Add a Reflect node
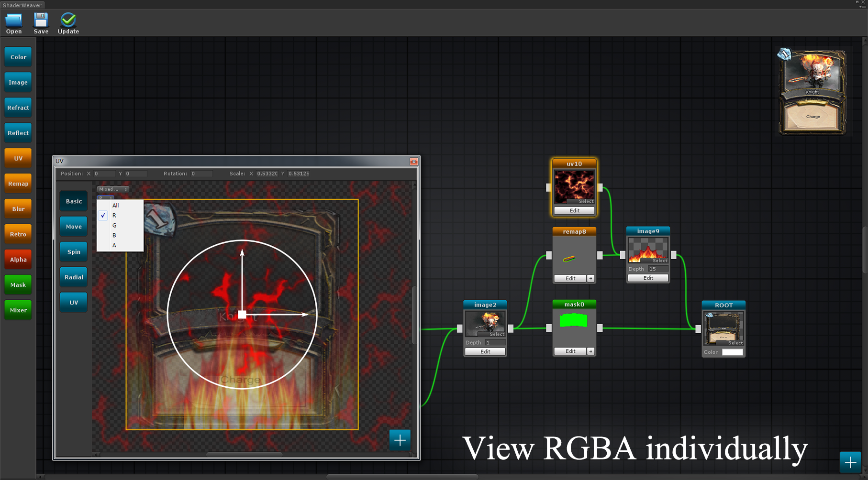Image resolution: width=868 pixels, height=480 pixels. [18, 133]
